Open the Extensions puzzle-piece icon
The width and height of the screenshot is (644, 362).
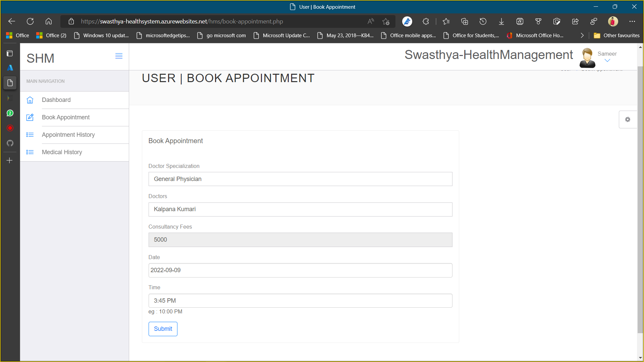pos(426,21)
